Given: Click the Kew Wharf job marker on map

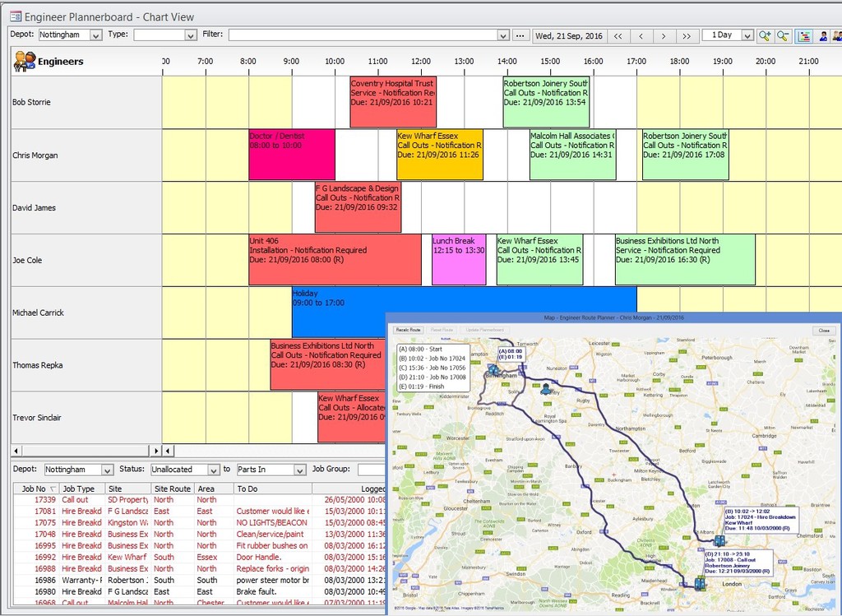Looking at the screenshot, I should coord(719,540).
